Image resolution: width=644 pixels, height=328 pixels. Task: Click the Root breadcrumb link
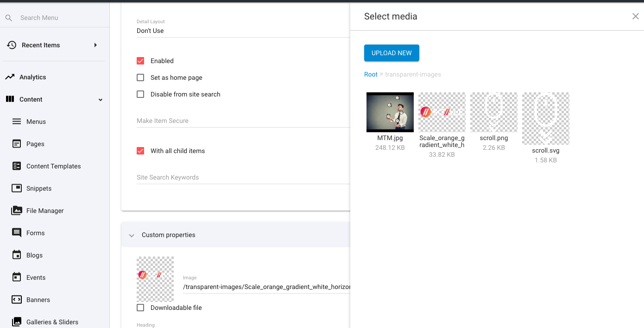pos(371,74)
